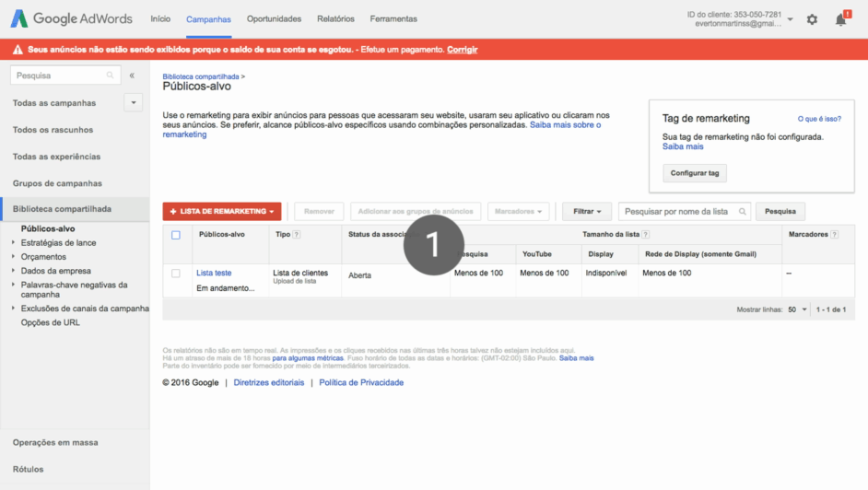The image size is (868, 490).
Task: Open Política de Privacidade link
Action: click(361, 382)
